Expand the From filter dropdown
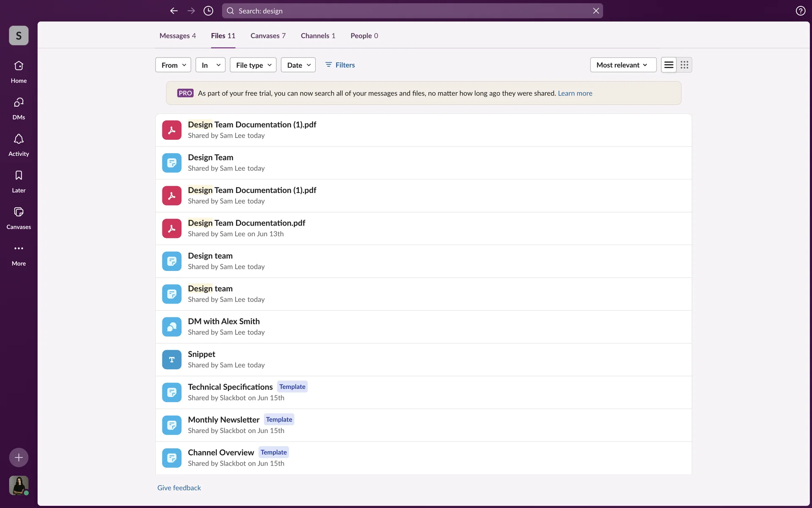812x508 pixels. tap(173, 65)
